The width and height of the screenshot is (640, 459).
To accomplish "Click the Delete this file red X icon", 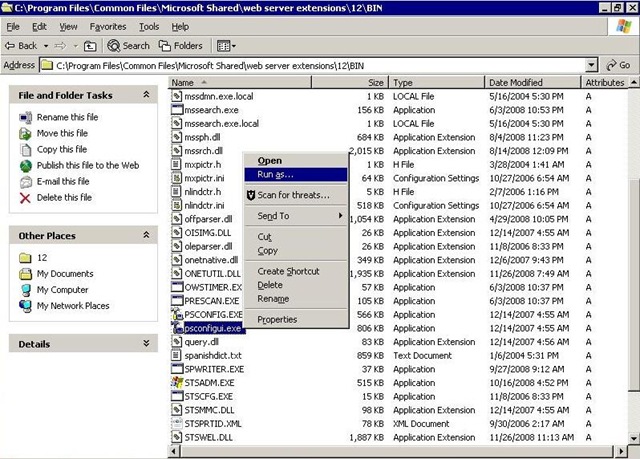I will [x=25, y=198].
